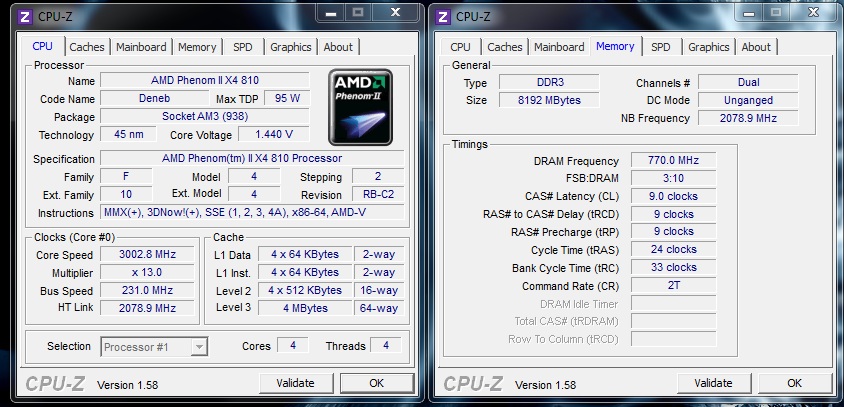
Task: Open Caches tab in right window
Action: click(504, 47)
